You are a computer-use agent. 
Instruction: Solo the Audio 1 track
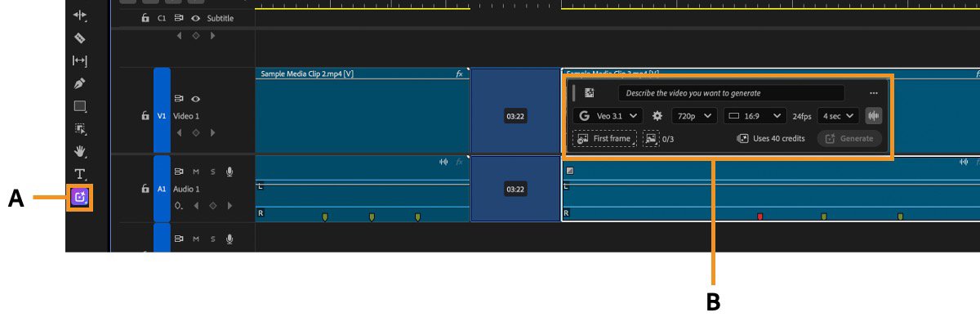212,172
